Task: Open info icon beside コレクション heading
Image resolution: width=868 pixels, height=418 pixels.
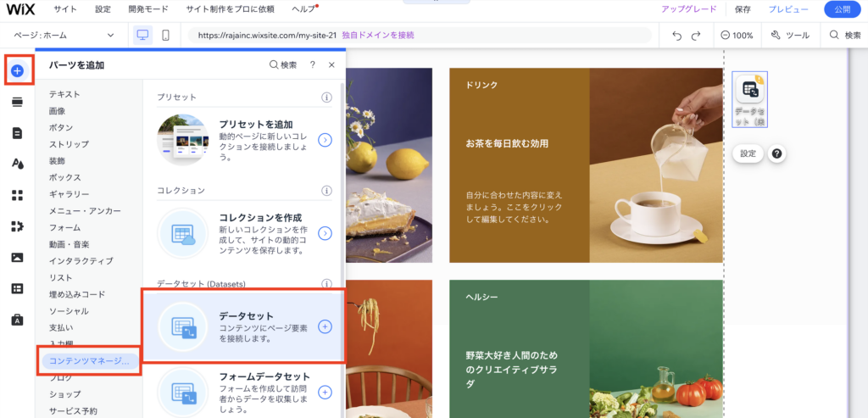Action: coord(326,191)
